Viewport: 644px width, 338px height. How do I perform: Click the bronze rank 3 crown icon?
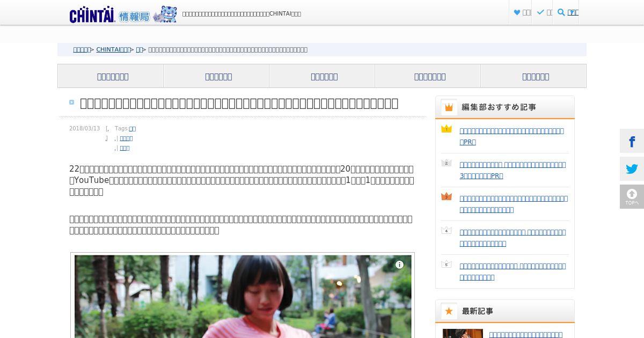click(447, 196)
